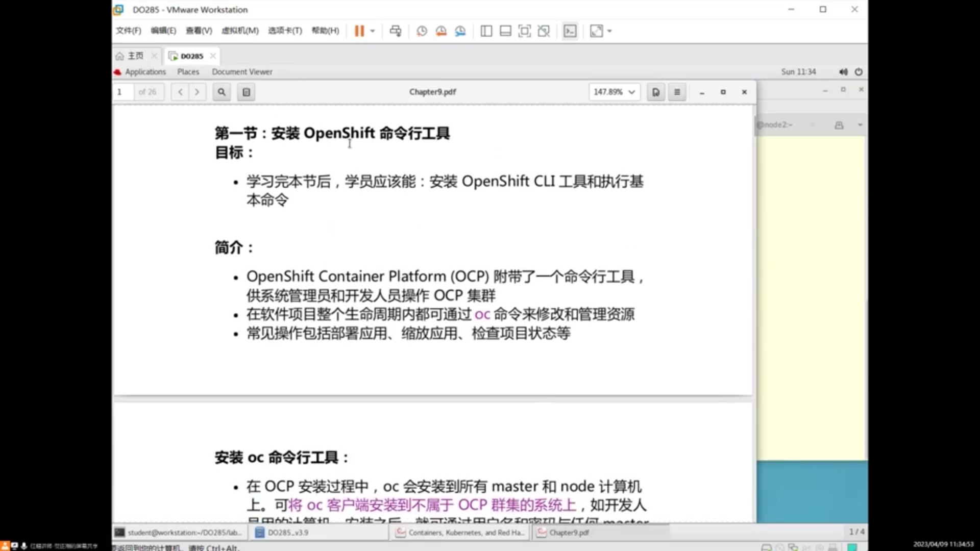The height and width of the screenshot is (551, 980).
Task: Maximize the Chapter9.pdf viewer window
Action: click(x=723, y=92)
